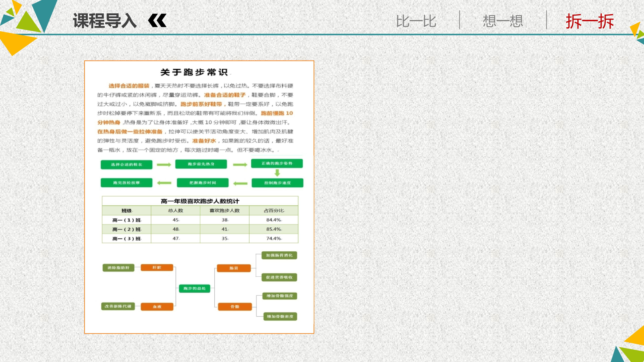Select the red 拆一拆 tab
Image resolution: width=644 pixels, height=362 pixels.
[590, 21]
